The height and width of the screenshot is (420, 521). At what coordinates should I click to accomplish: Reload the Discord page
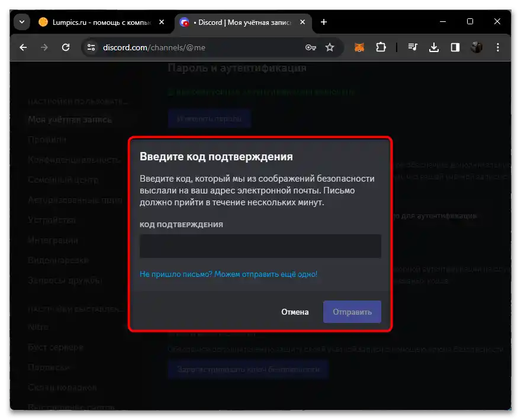tap(66, 47)
